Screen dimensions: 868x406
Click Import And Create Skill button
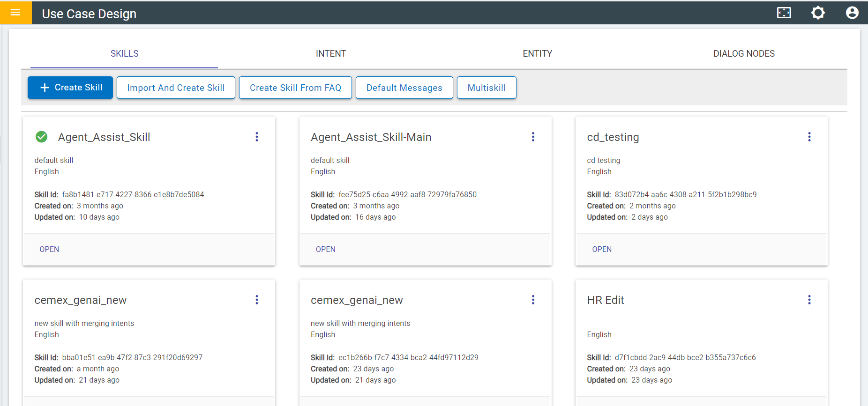(176, 88)
